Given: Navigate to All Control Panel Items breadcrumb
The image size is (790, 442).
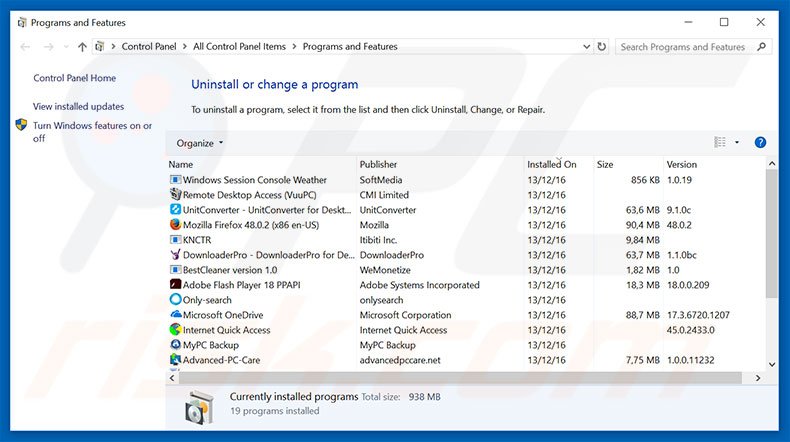Looking at the screenshot, I should pyautogui.click(x=239, y=46).
